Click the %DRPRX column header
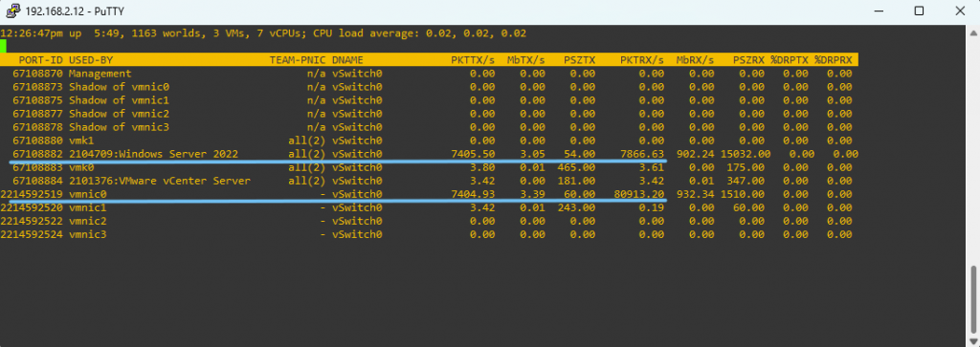980x347 pixels. click(834, 60)
